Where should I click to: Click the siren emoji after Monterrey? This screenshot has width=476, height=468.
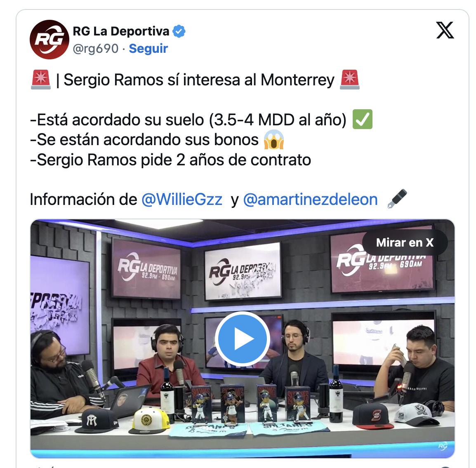(x=349, y=80)
